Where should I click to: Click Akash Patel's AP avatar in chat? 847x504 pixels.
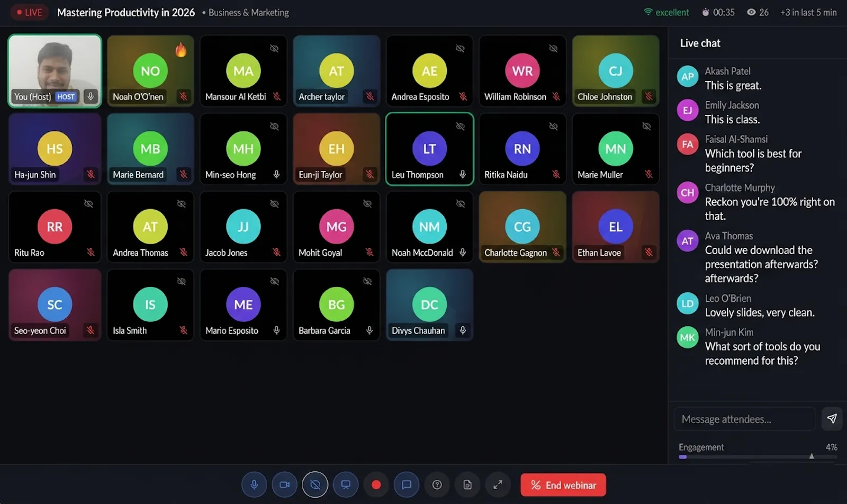click(x=688, y=77)
